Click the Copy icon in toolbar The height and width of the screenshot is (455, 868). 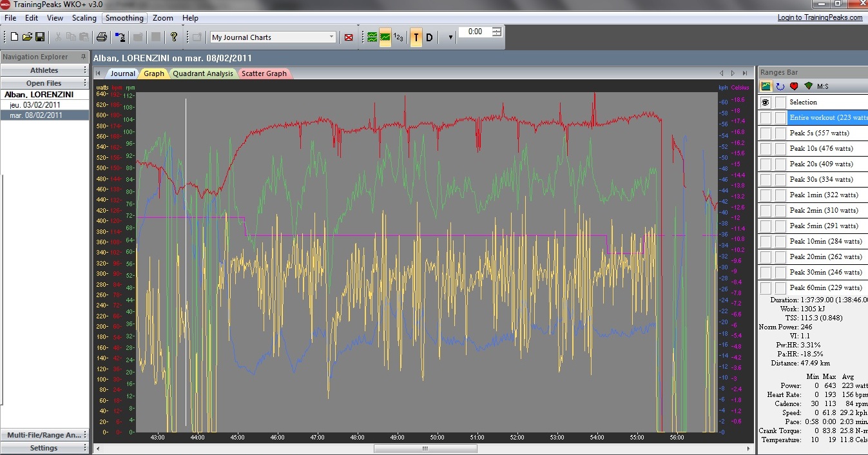71,37
